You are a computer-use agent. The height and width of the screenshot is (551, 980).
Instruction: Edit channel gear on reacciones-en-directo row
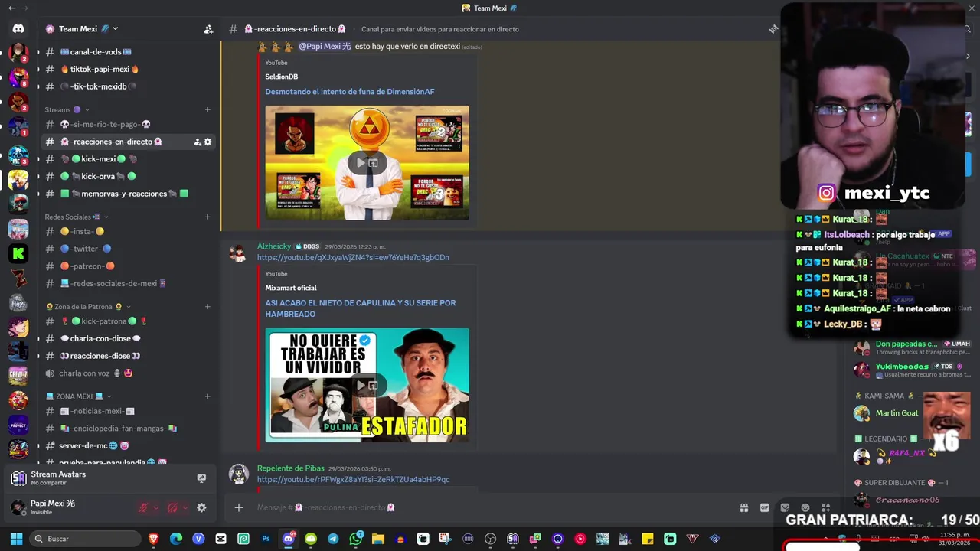pos(207,142)
